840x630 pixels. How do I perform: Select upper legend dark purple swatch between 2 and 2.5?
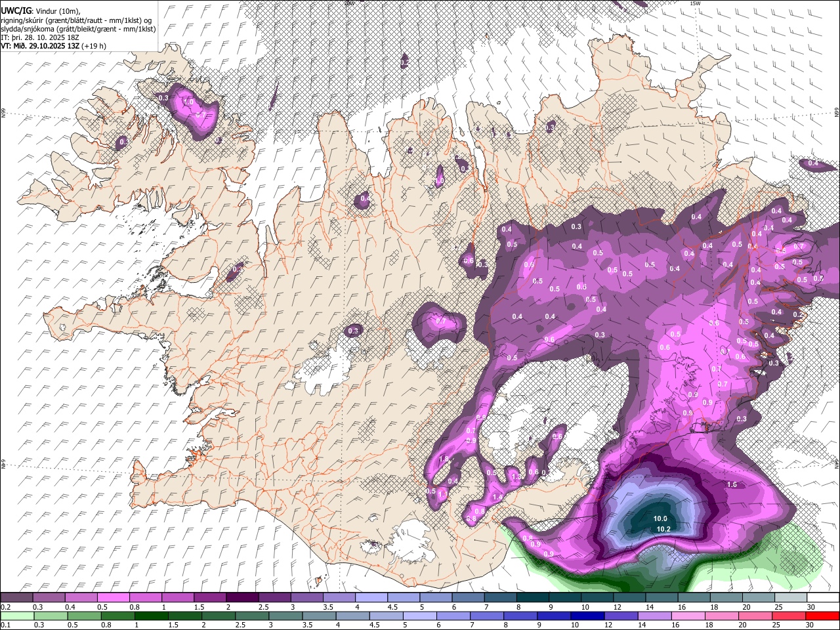coord(242,598)
